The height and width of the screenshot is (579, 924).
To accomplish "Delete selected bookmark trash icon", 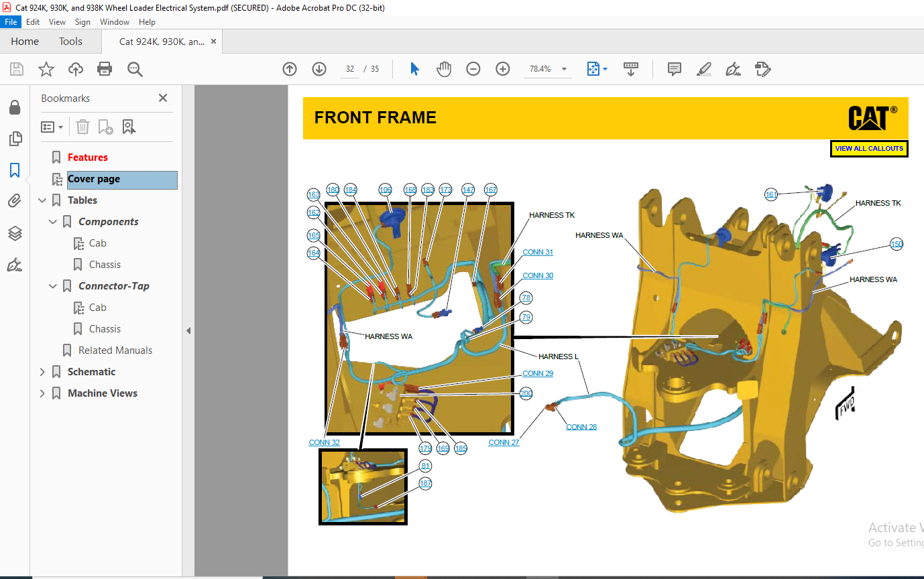I will 82,127.
